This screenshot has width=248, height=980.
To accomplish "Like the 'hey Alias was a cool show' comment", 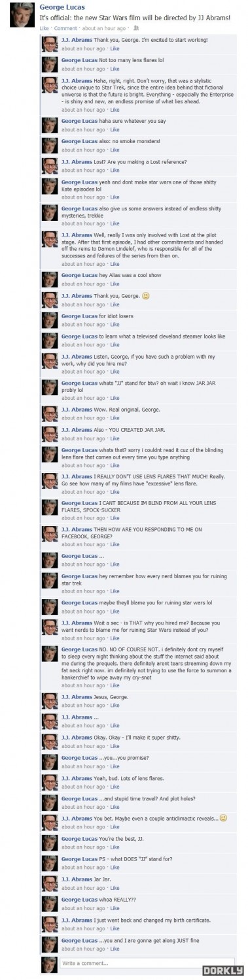I will click(115, 283).
